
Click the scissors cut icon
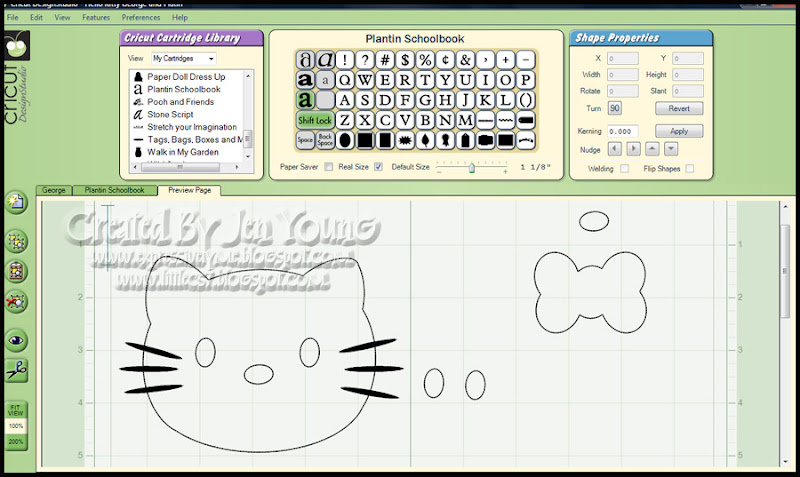16,371
